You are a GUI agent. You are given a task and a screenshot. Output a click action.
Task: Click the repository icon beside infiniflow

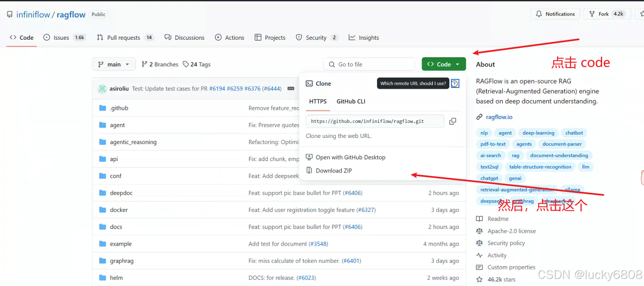(x=10, y=15)
